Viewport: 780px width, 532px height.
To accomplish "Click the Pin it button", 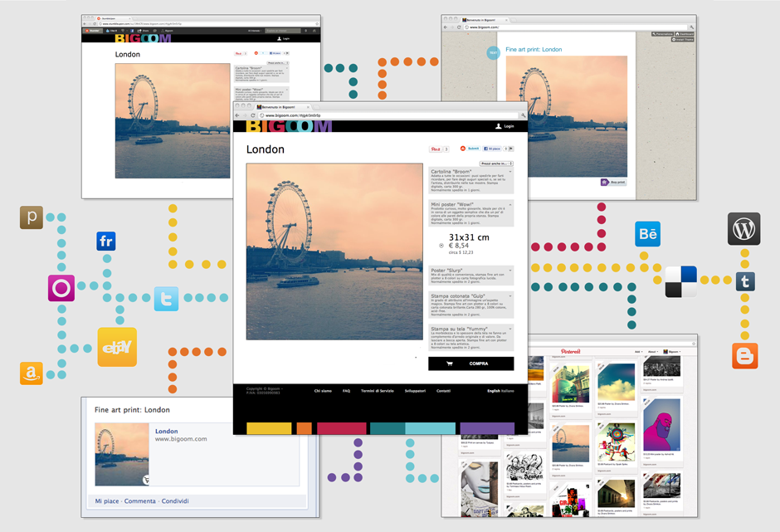I will [x=435, y=149].
